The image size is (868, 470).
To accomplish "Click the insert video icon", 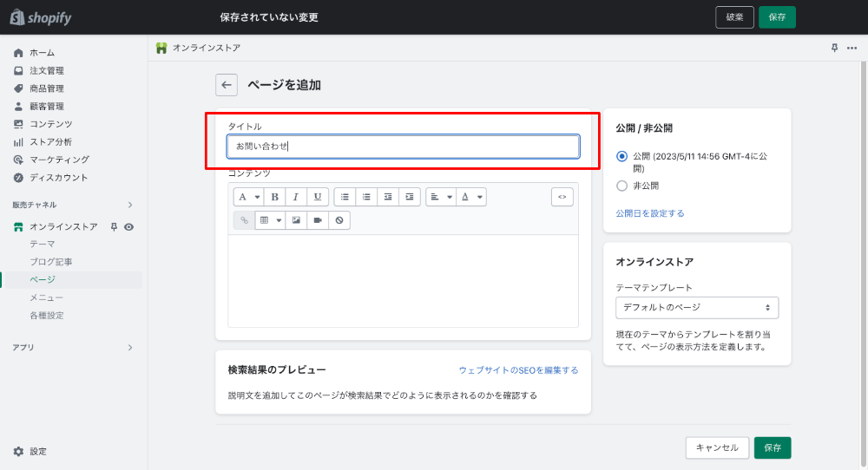I will [x=318, y=220].
